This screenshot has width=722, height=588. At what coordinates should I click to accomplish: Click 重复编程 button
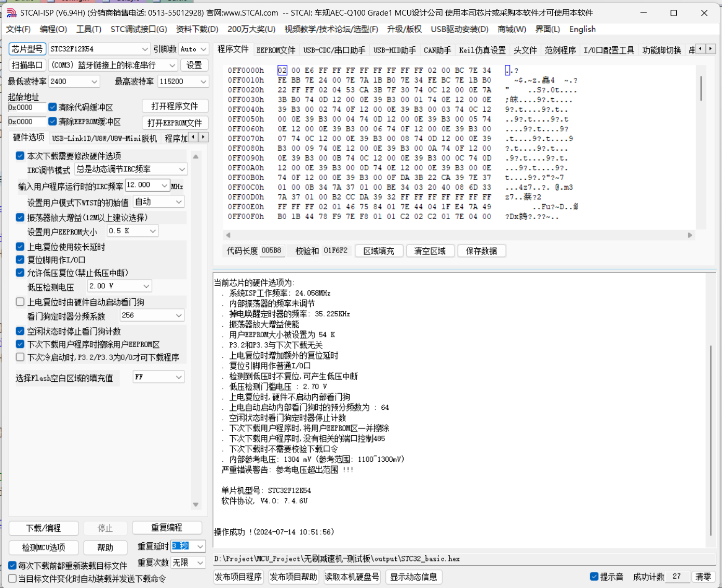167,528
